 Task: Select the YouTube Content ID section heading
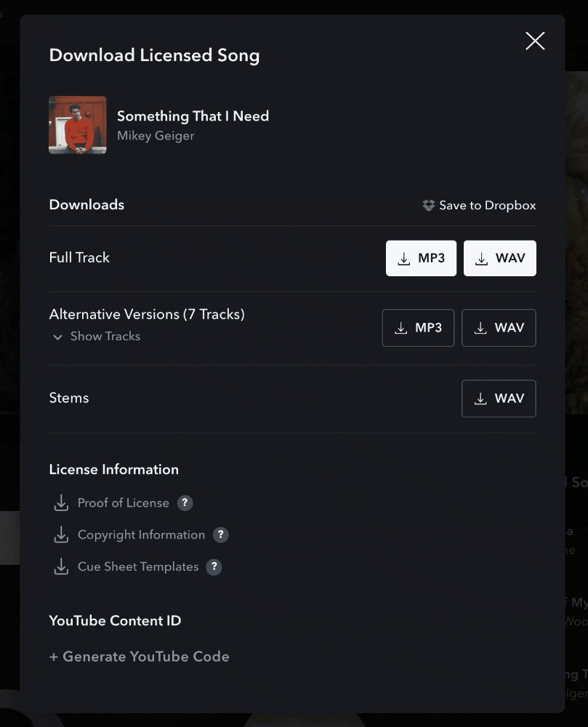coord(115,620)
